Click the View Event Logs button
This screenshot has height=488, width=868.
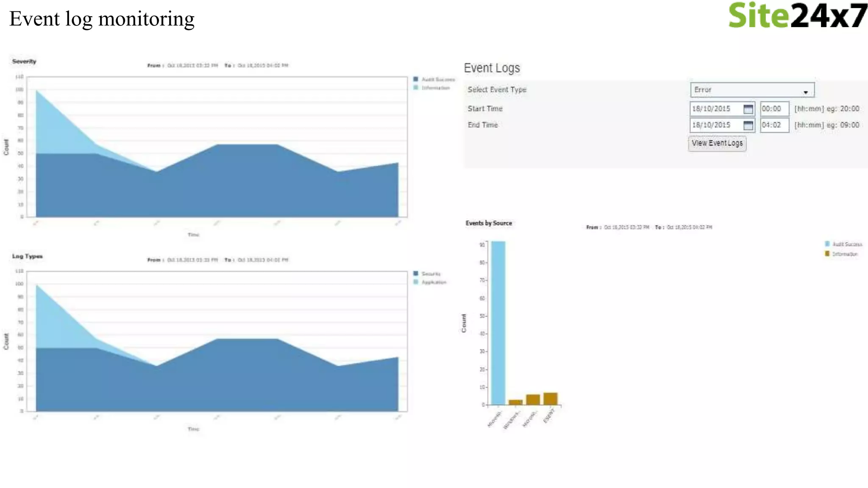tap(717, 143)
